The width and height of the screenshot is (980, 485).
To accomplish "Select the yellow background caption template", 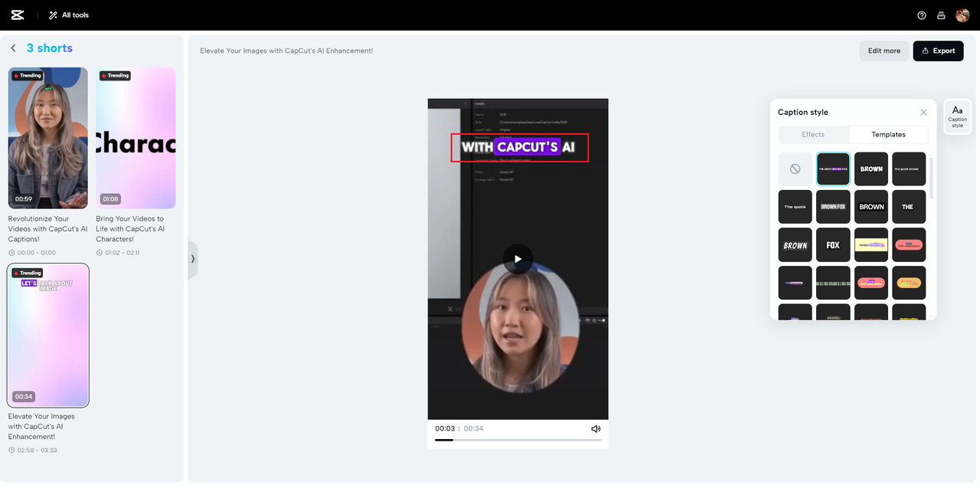I will coord(871,245).
